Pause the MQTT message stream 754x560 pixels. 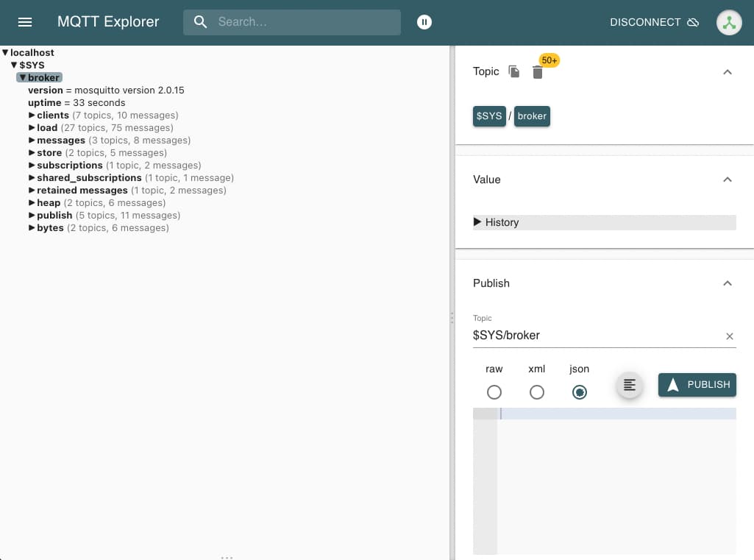(424, 21)
